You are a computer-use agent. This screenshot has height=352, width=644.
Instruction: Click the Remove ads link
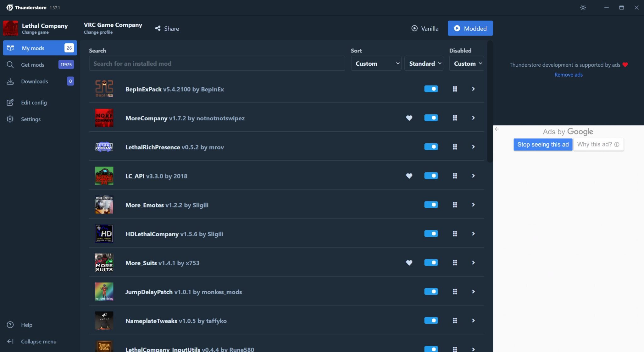(x=568, y=74)
